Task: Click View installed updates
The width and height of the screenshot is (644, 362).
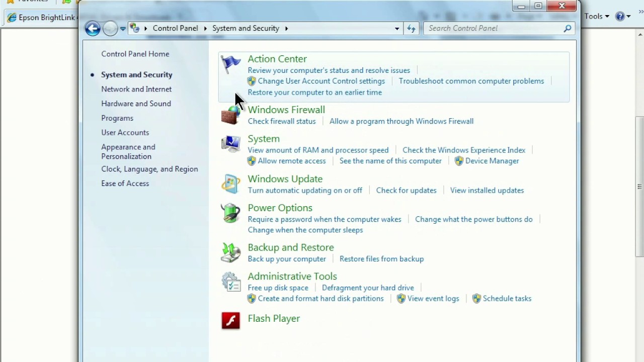Action: pyautogui.click(x=487, y=191)
